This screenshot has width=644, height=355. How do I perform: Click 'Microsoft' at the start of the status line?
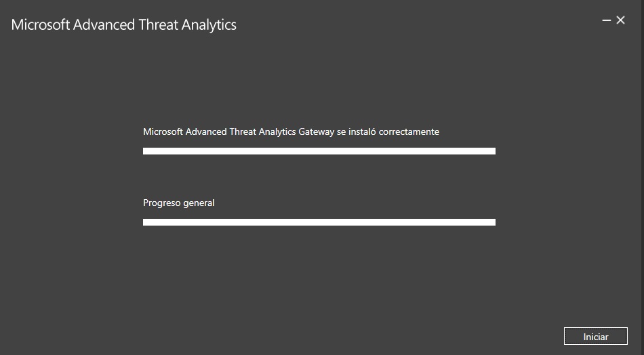coord(163,131)
